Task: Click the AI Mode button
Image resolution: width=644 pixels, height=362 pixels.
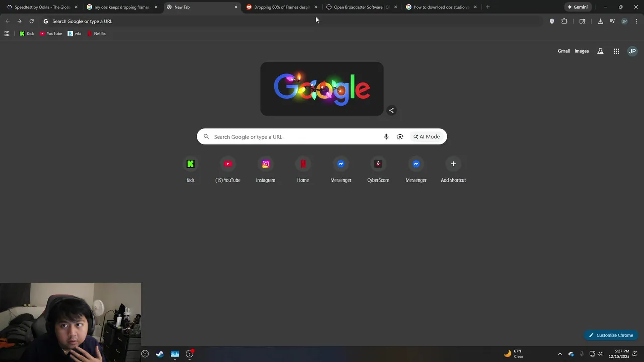Action: (x=427, y=137)
